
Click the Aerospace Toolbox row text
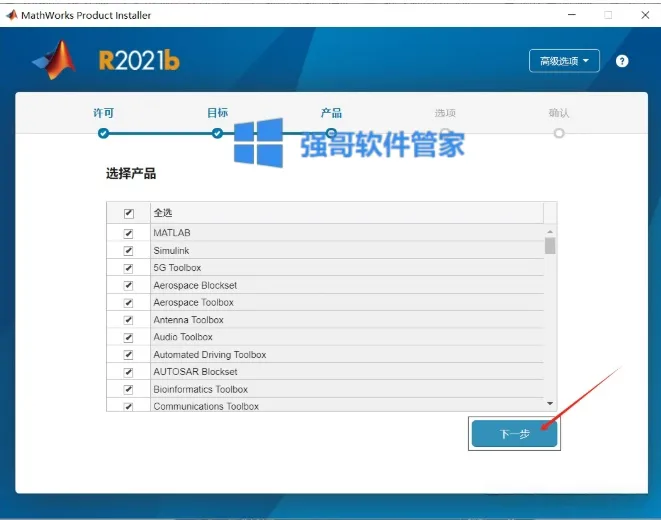(x=193, y=303)
